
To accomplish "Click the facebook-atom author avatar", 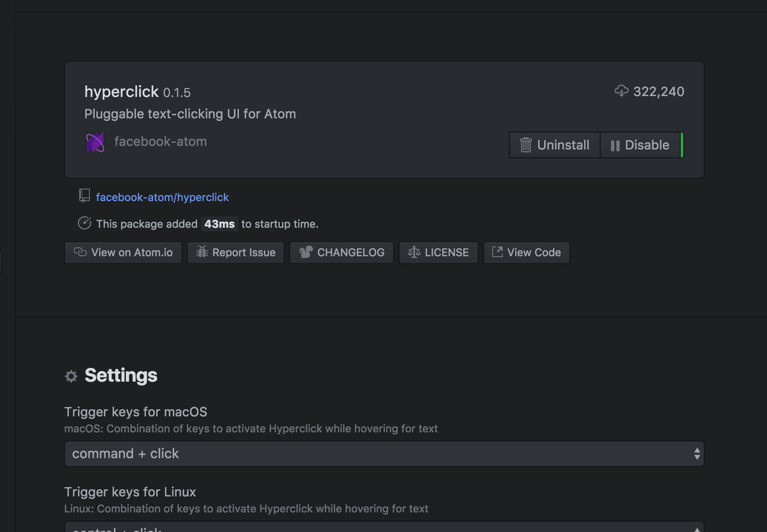I will 95,142.
